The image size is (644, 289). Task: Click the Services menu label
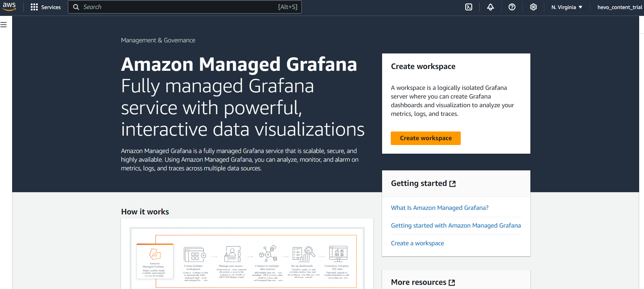(x=51, y=7)
